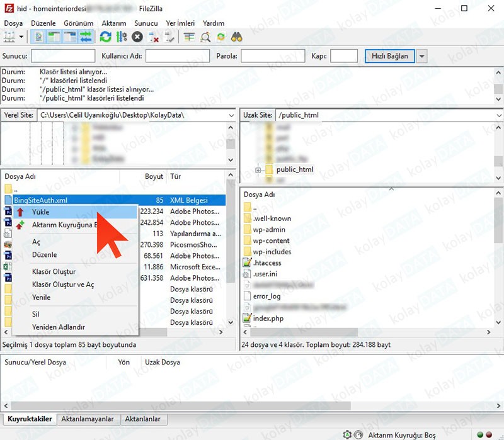The image size is (504, 440).
Task: Toggle the message log display
Action: point(39,37)
